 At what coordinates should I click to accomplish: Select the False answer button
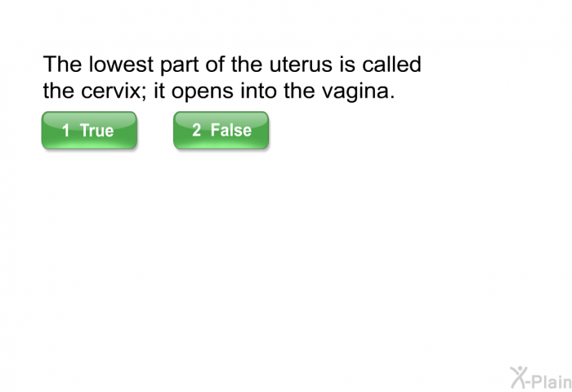pyautogui.click(x=221, y=131)
